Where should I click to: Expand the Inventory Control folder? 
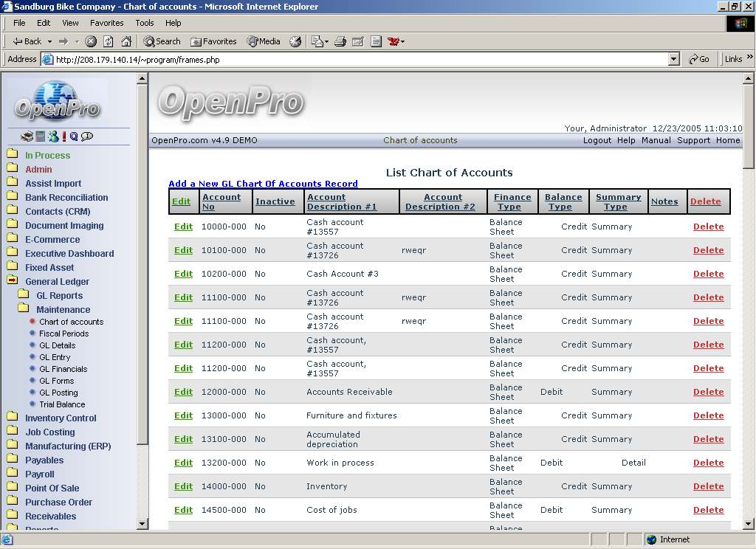[12, 418]
